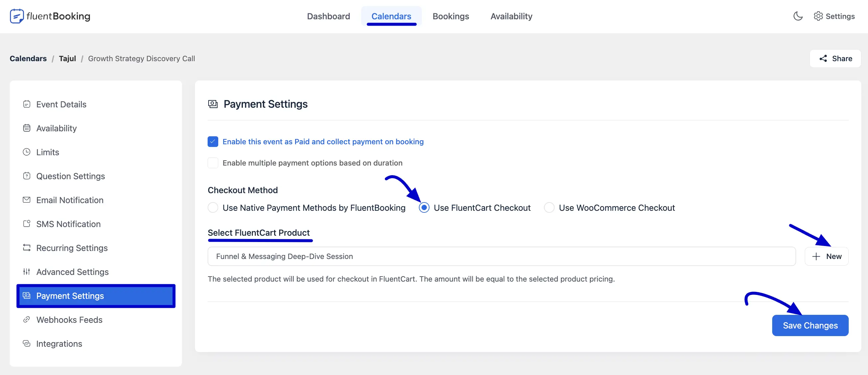Viewport: 868px width, 375px height.
Task: Enable multiple payment options based on duration
Action: click(x=213, y=163)
